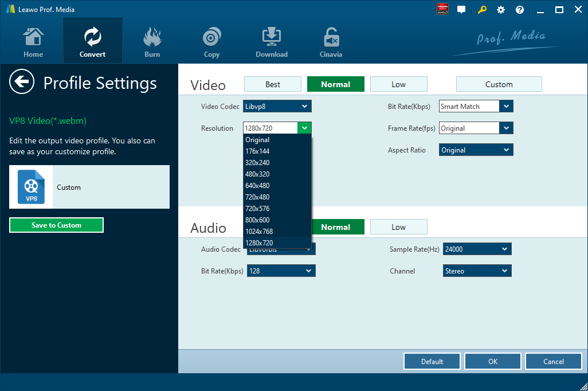Expand the Video Codec dropdown
The width and height of the screenshot is (588, 391).
[277, 106]
